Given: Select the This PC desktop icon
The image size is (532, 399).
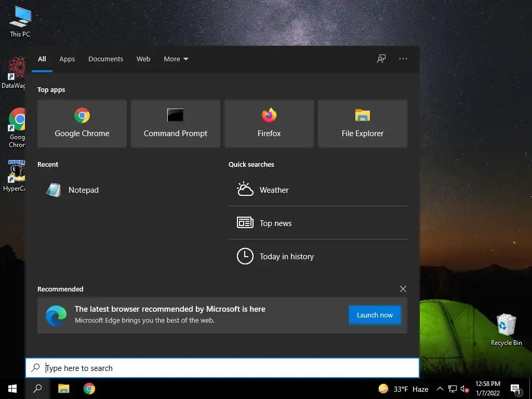Looking at the screenshot, I should pyautogui.click(x=20, y=21).
